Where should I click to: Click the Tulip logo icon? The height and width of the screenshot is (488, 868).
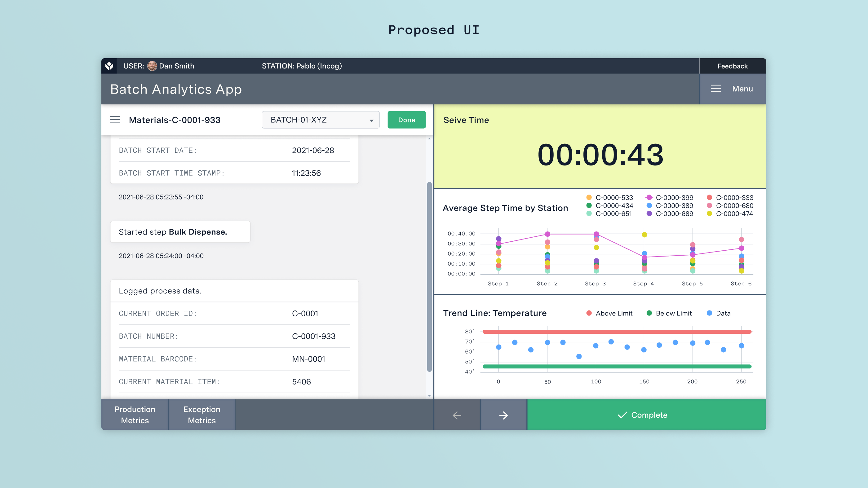109,66
